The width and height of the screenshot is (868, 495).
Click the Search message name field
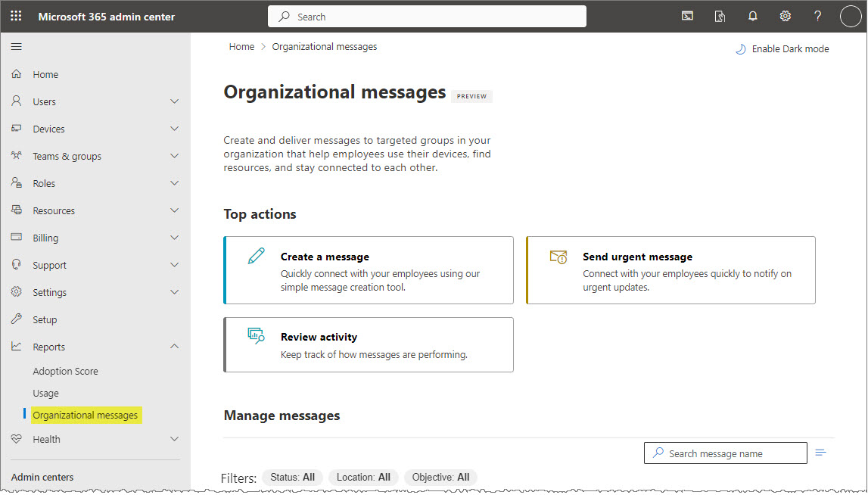[724, 453]
